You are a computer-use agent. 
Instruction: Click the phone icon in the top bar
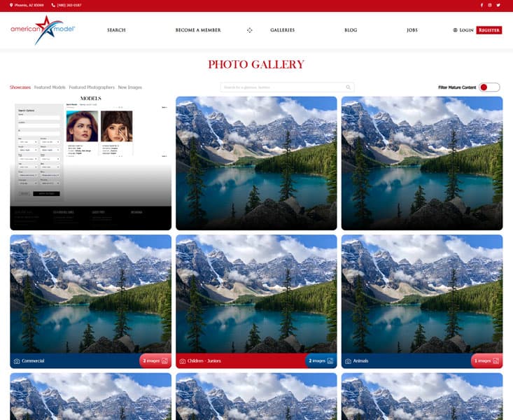[53, 5]
